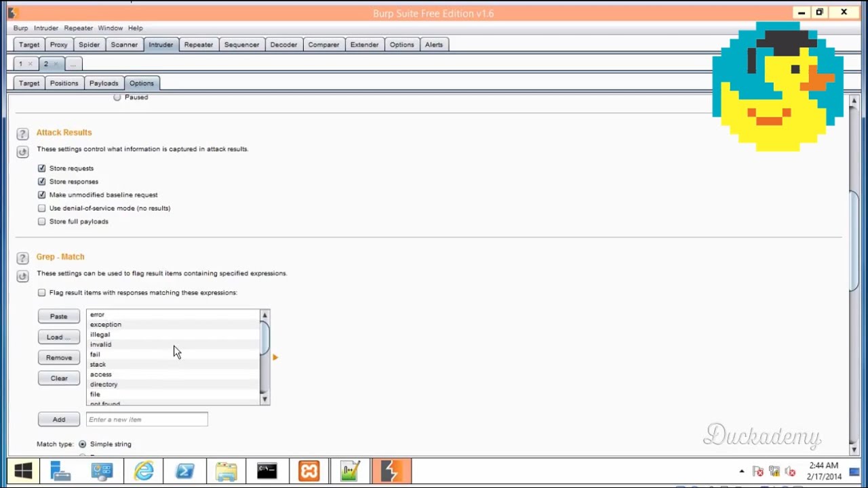Open the Intruder menu
868x488 pixels.
pos(46,28)
